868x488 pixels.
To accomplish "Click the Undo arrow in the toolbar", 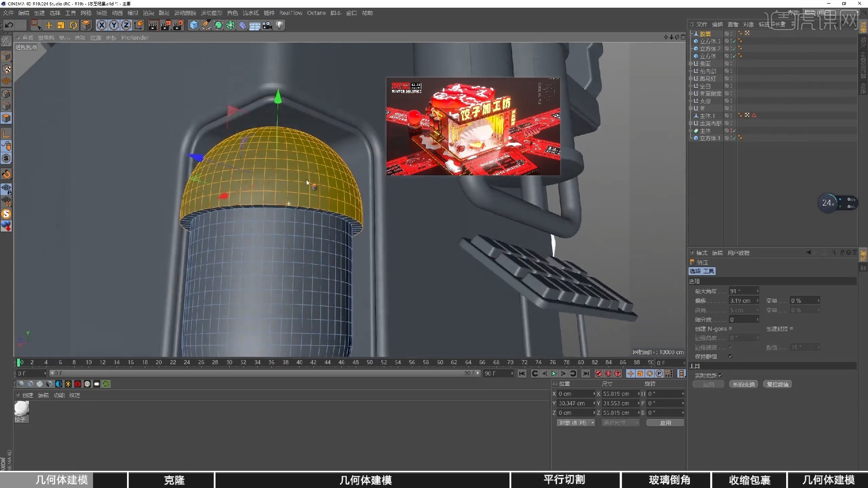I will [9, 25].
